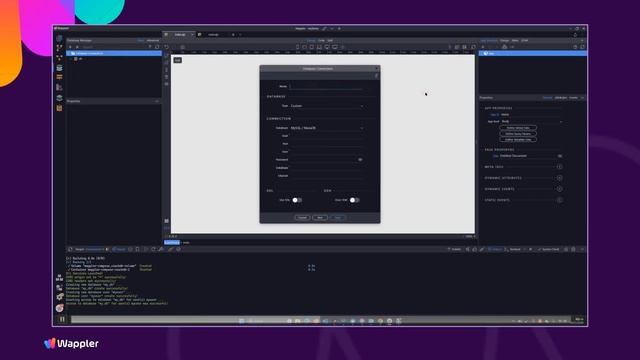Add Static Events with plus circle icon
This screenshot has width=640, height=360.
click(560, 200)
